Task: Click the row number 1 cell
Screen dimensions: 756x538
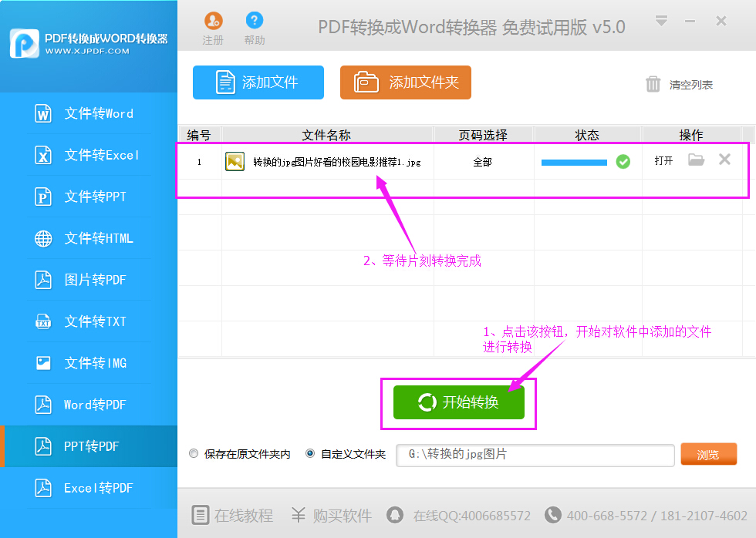Action: pyautogui.click(x=199, y=163)
